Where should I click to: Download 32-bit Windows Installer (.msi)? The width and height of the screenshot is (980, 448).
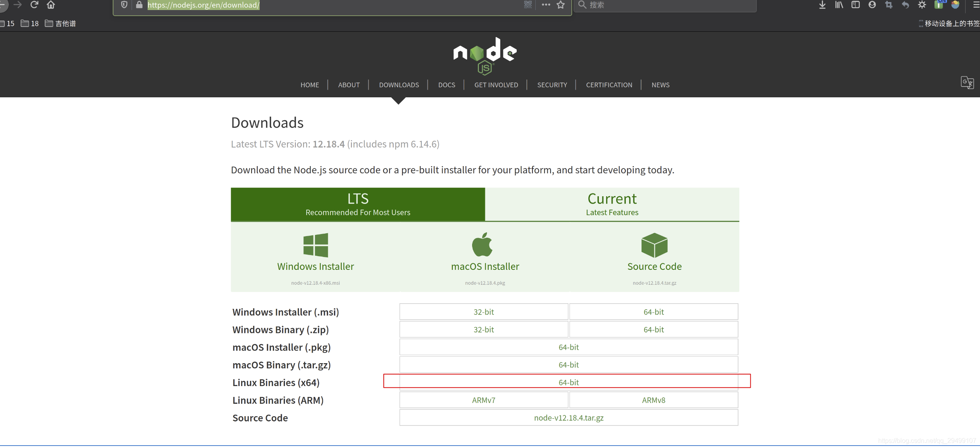pyautogui.click(x=484, y=312)
